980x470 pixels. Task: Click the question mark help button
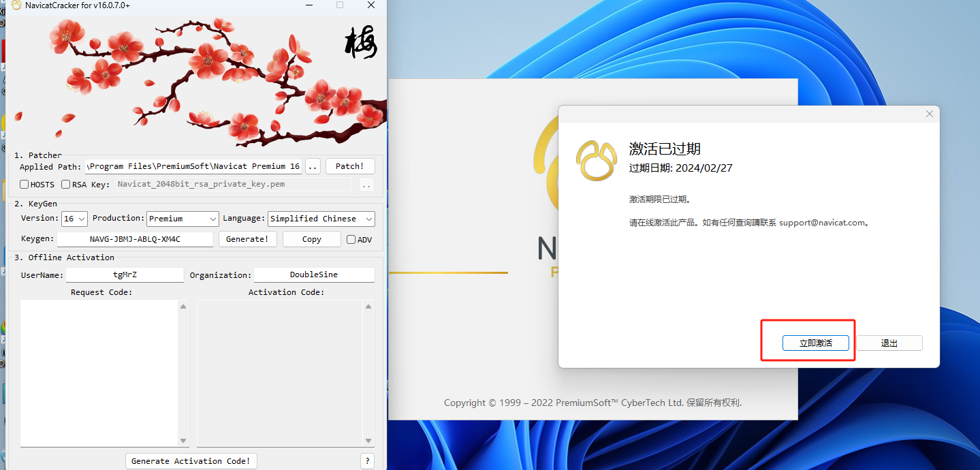(367, 461)
